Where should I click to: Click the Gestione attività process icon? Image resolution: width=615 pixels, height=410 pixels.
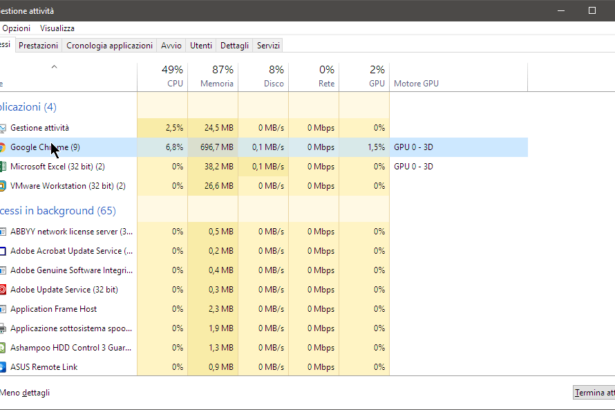(x=3, y=128)
